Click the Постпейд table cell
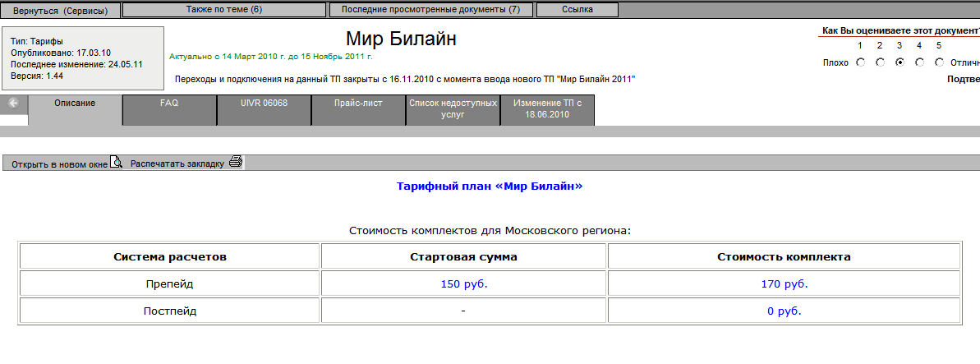This screenshot has height=364, width=980. coord(169,311)
